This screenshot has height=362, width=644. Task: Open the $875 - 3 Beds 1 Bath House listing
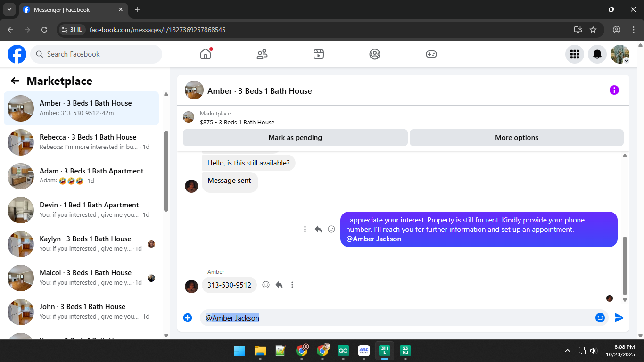[x=237, y=122]
